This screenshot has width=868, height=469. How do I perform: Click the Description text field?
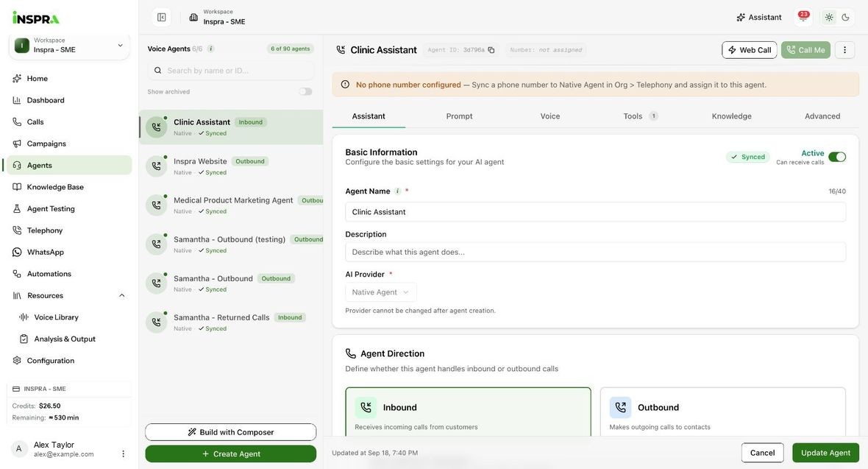click(x=595, y=253)
